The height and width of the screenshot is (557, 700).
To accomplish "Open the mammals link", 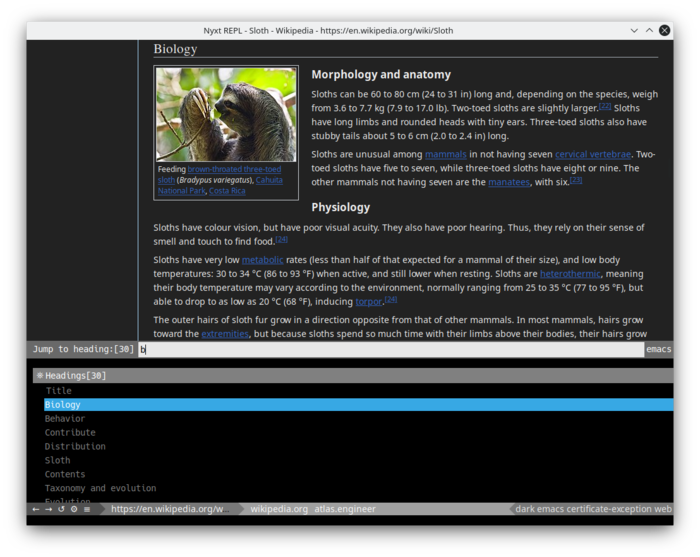I will (x=446, y=154).
